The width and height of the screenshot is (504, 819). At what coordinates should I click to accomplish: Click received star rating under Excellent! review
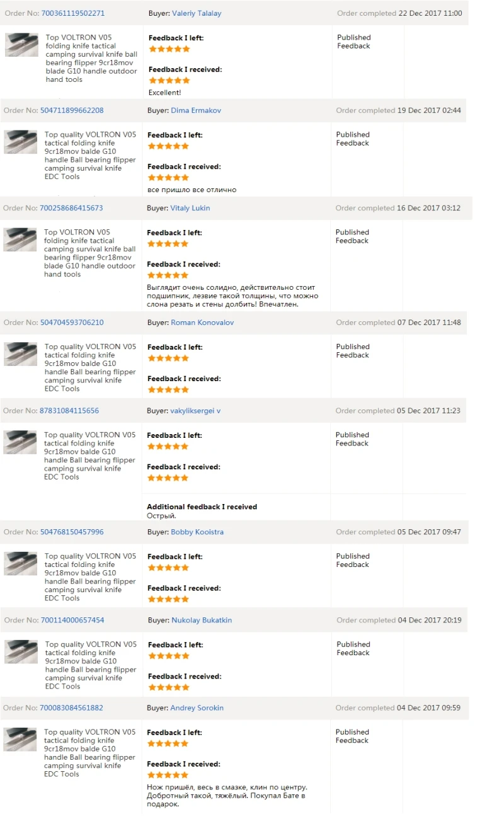tap(169, 81)
